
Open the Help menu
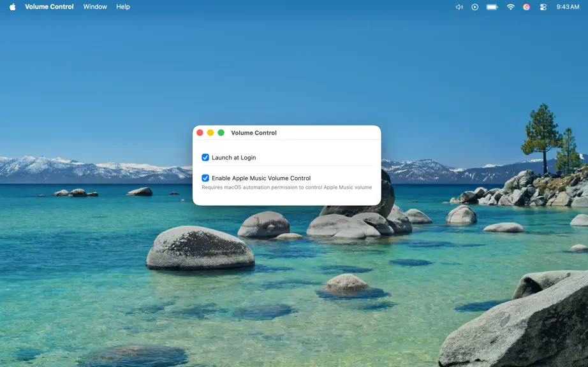point(123,7)
